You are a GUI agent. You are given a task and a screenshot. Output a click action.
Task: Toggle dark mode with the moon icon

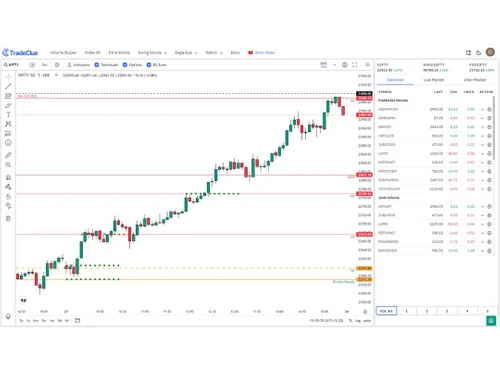[479, 52]
